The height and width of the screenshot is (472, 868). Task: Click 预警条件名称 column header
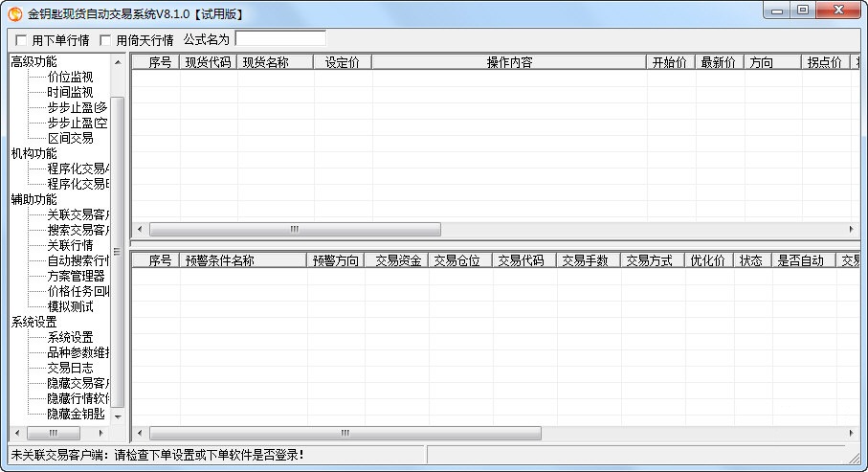(x=243, y=260)
